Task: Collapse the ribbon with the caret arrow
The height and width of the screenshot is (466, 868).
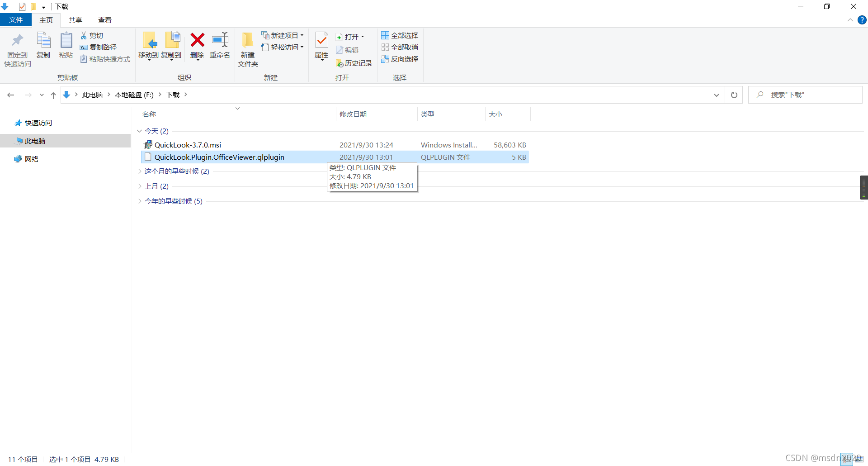Action: click(x=850, y=20)
